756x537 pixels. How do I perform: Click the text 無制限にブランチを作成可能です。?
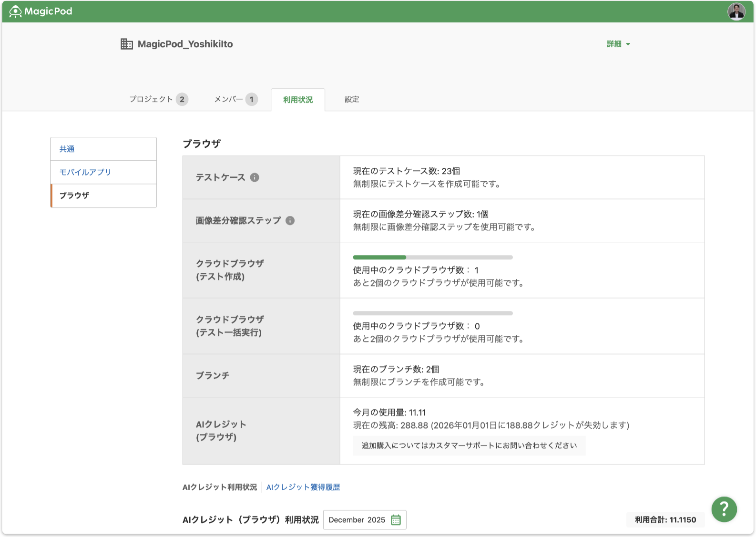click(419, 382)
